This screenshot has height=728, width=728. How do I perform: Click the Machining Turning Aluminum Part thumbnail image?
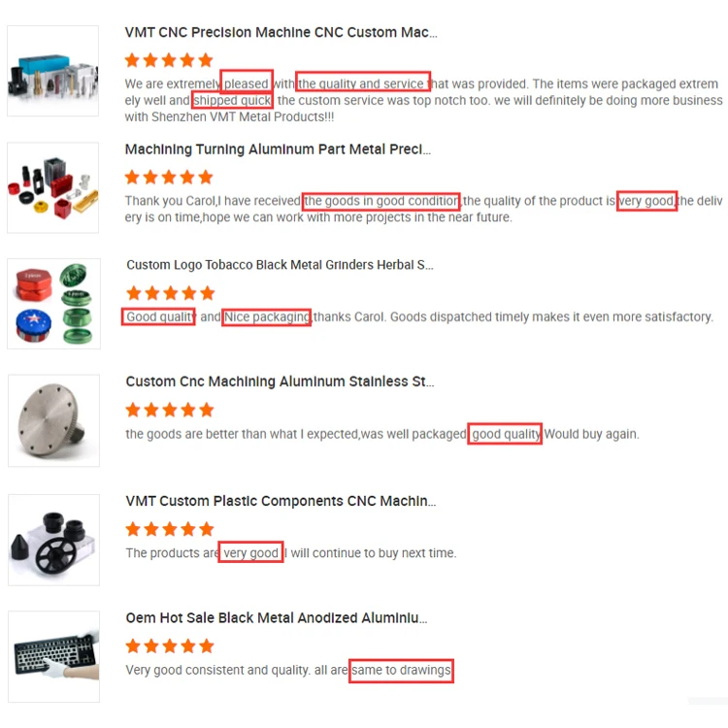pos(53,187)
